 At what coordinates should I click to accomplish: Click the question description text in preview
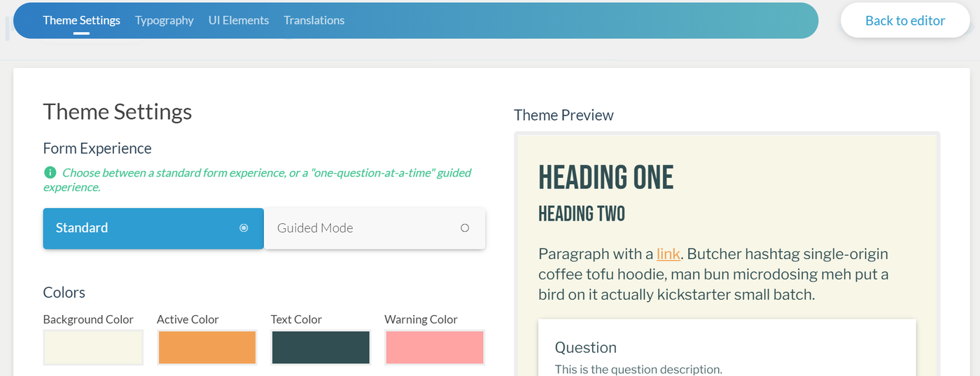point(638,369)
